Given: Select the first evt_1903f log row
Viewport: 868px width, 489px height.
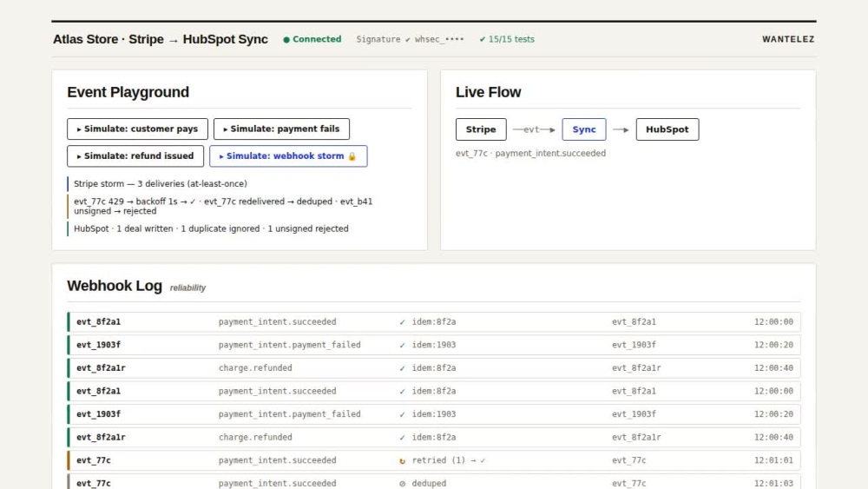Looking at the screenshot, I should tap(434, 345).
